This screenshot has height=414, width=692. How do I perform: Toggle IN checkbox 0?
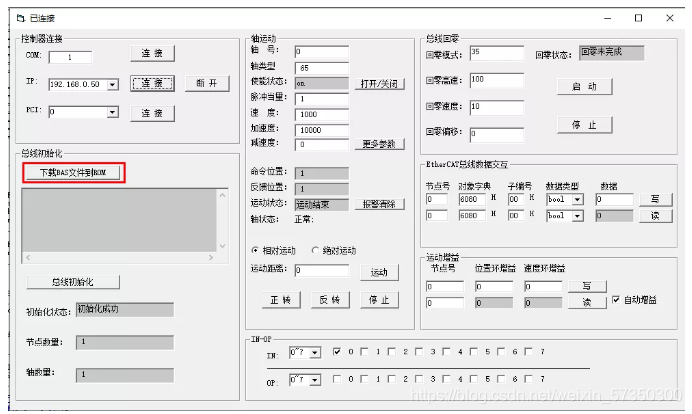(337, 352)
